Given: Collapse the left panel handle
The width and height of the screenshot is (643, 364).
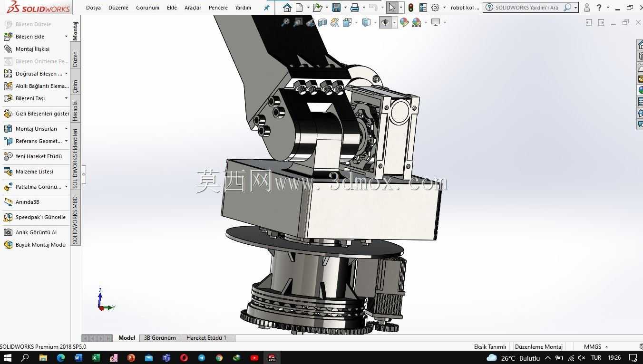Looking at the screenshot, I should point(84,174).
